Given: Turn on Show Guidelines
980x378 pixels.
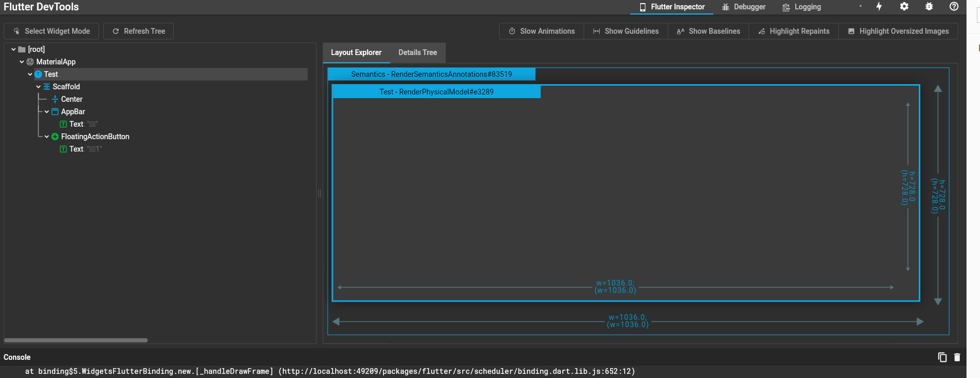Looking at the screenshot, I should click(626, 31).
